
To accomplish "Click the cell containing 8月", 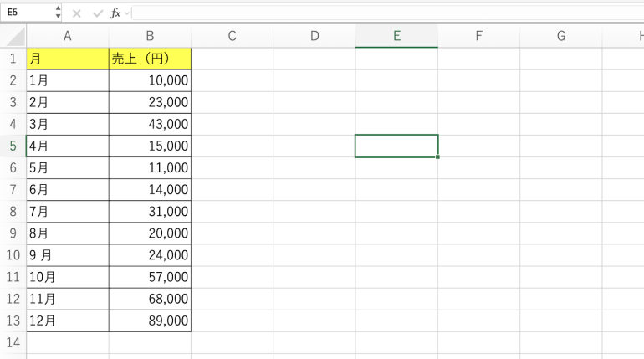I will (x=68, y=233).
